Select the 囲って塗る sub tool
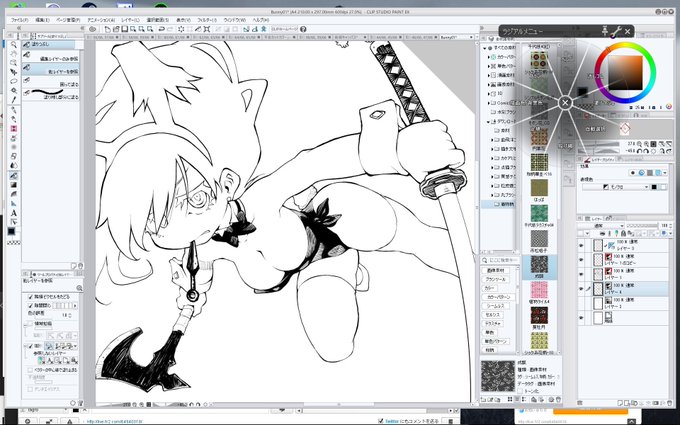This screenshot has width=680, height=425. (51, 81)
